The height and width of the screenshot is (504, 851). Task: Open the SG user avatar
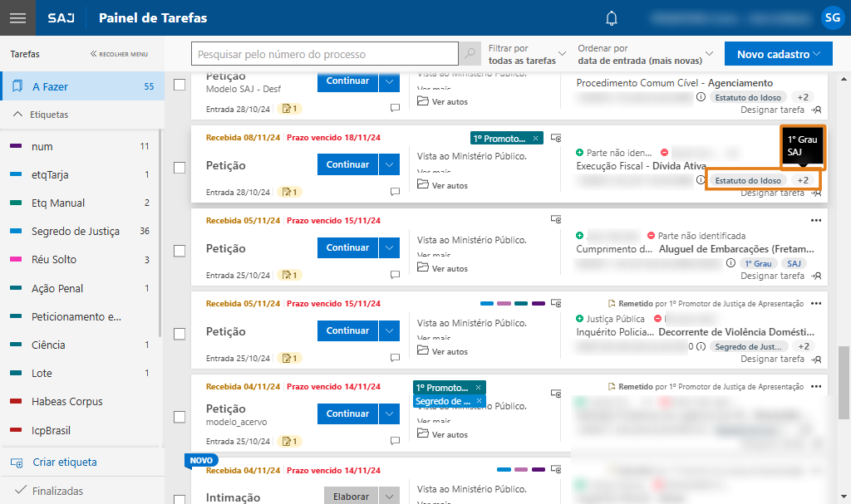pyautogui.click(x=832, y=17)
